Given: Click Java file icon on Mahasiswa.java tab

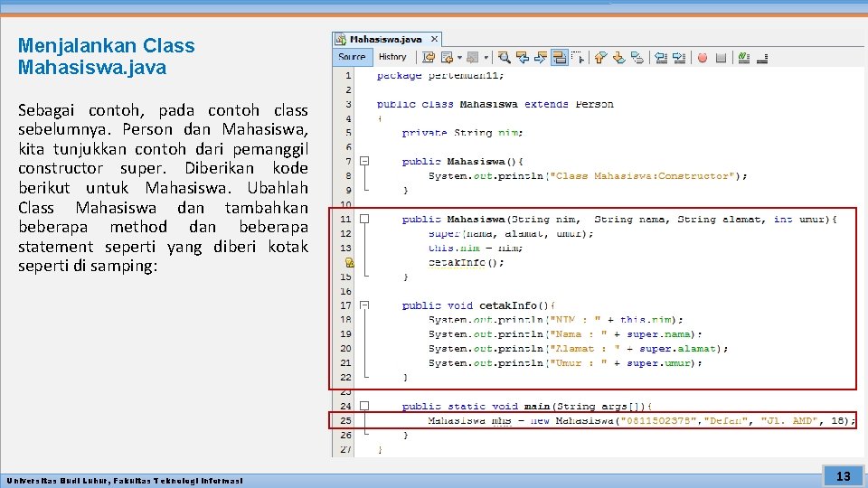Looking at the screenshot, I should click(341, 39).
